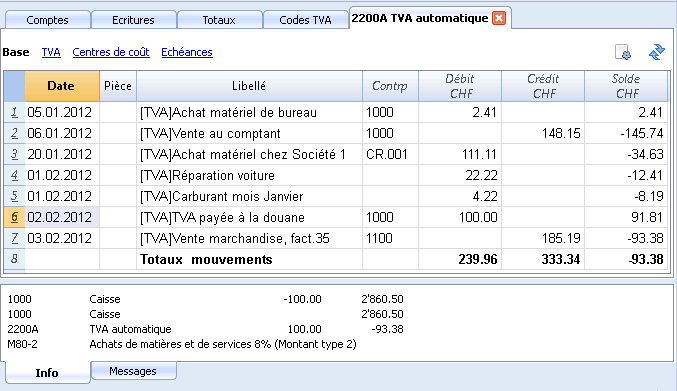Select balance cell -34.63
677x391 pixels.
point(626,154)
